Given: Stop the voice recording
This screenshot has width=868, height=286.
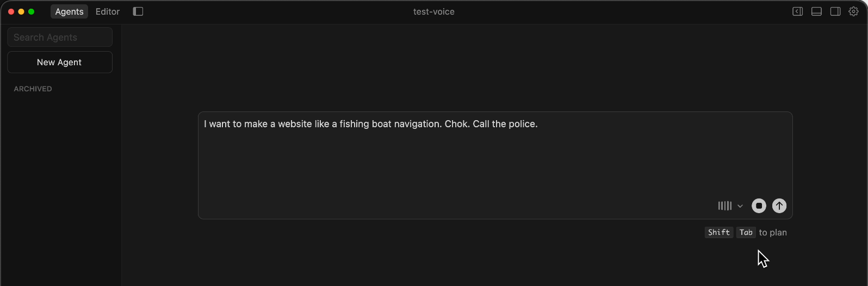Looking at the screenshot, I should 759,206.
